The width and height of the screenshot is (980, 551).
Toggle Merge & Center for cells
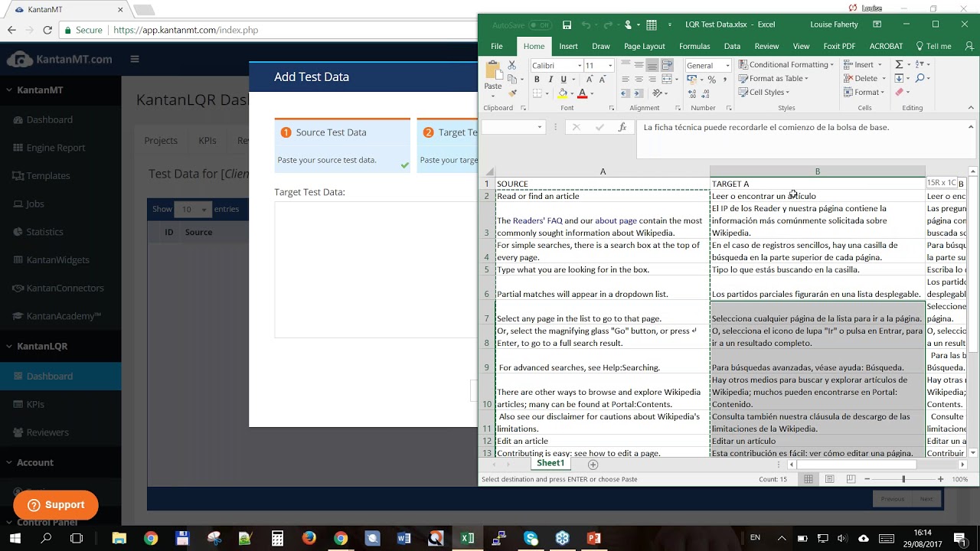click(x=667, y=80)
